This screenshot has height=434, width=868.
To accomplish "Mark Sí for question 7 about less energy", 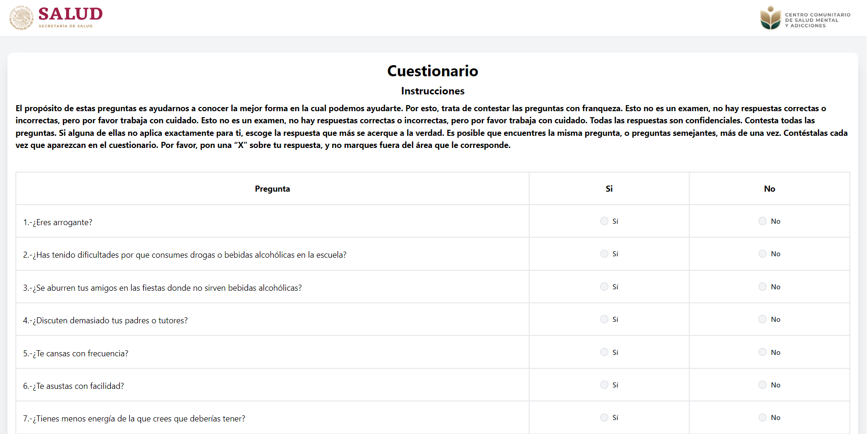I will tap(604, 417).
